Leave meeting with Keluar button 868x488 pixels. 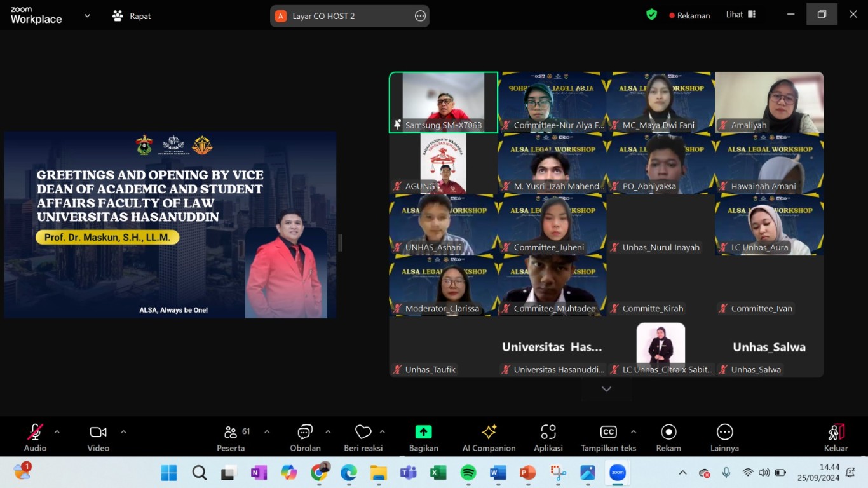(x=836, y=438)
